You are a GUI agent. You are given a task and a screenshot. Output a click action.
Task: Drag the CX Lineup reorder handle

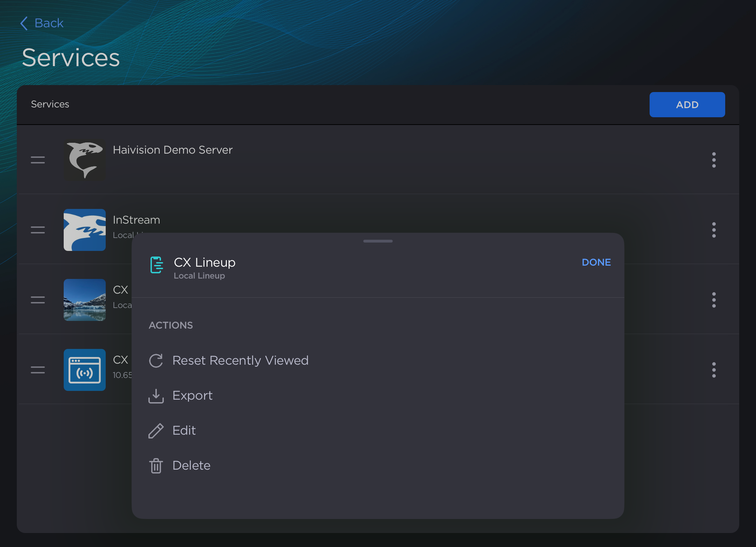pos(38,300)
